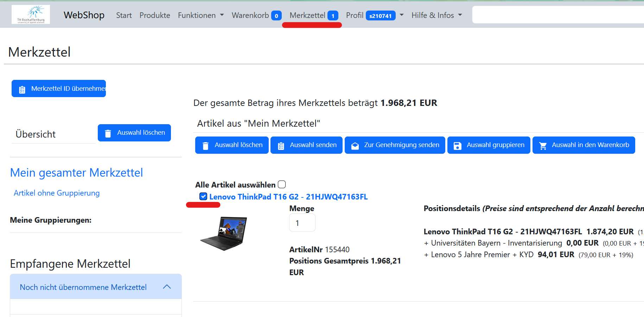Click the Merkzettel ID übernehmen button
The height and width of the screenshot is (317, 644).
point(59,89)
